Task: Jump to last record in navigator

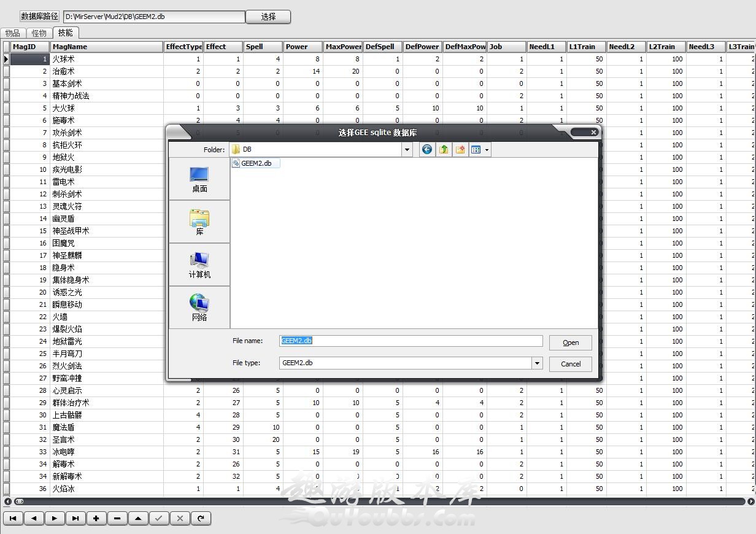Action: [75, 518]
